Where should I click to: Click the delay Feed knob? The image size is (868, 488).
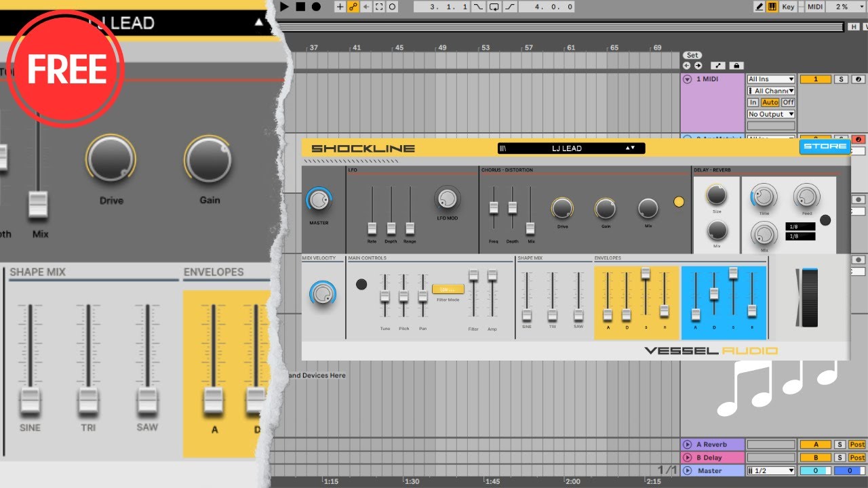806,197
